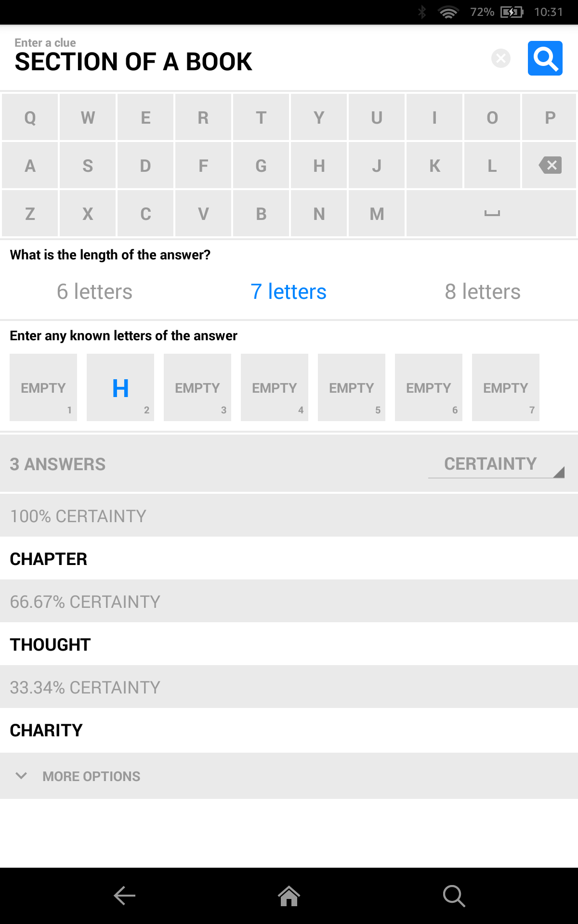Tap the blue search icon

(545, 59)
